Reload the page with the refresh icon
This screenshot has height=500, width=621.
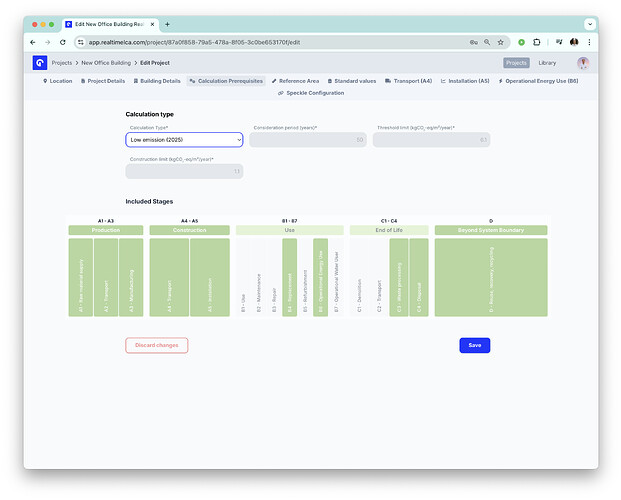coord(63,42)
